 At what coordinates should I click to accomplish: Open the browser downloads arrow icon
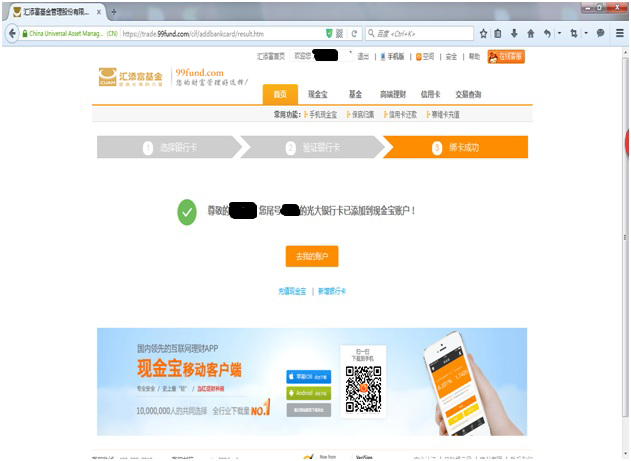point(514,33)
